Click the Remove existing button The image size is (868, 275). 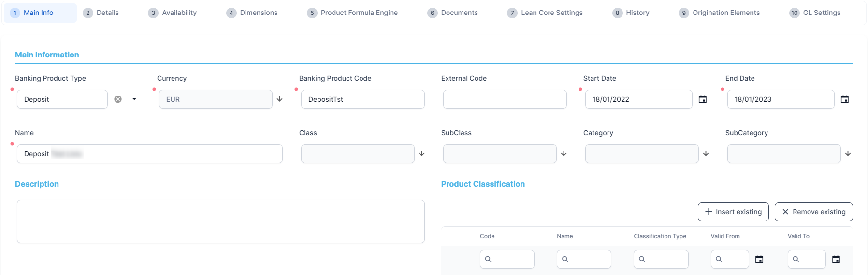click(x=813, y=212)
